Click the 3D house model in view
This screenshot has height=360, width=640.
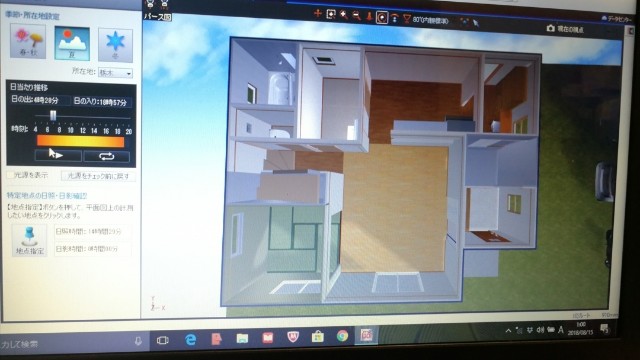(x=382, y=171)
